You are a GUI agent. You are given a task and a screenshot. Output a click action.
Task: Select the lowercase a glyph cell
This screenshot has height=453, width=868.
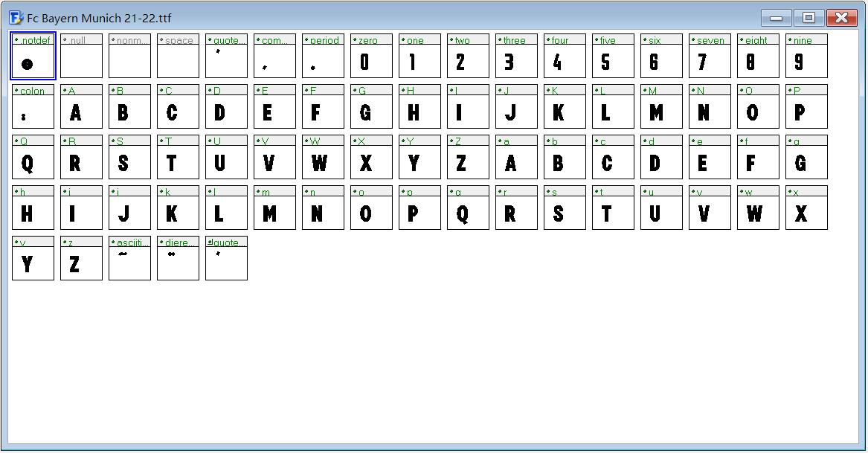[x=516, y=157]
